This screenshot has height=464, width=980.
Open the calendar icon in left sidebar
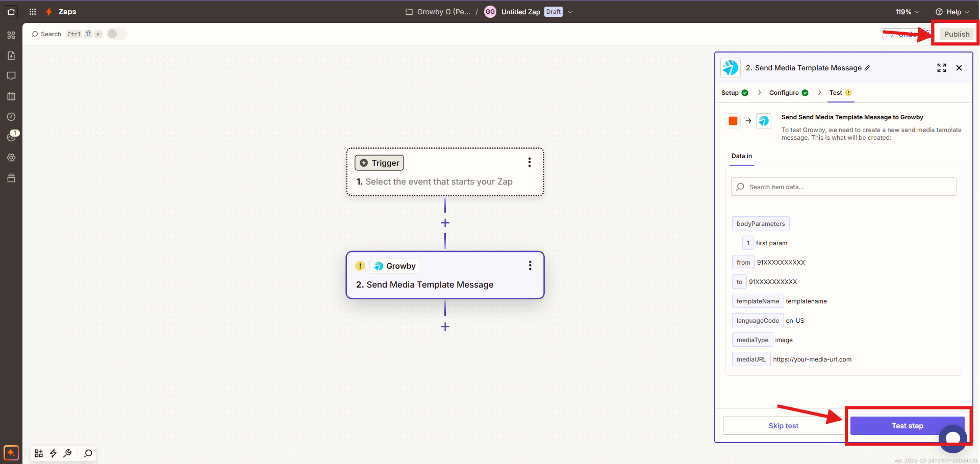pos(11,96)
